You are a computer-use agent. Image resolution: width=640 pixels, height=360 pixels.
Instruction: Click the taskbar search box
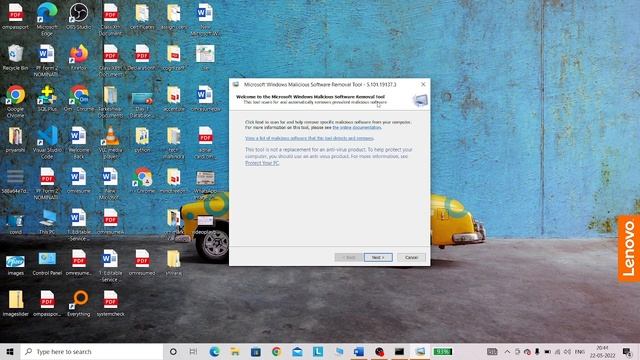tap(92, 351)
